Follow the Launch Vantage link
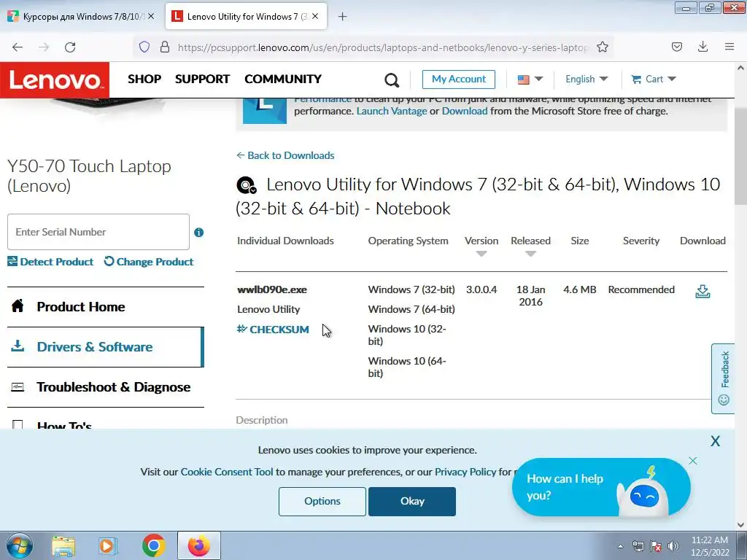 tap(392, 111)
